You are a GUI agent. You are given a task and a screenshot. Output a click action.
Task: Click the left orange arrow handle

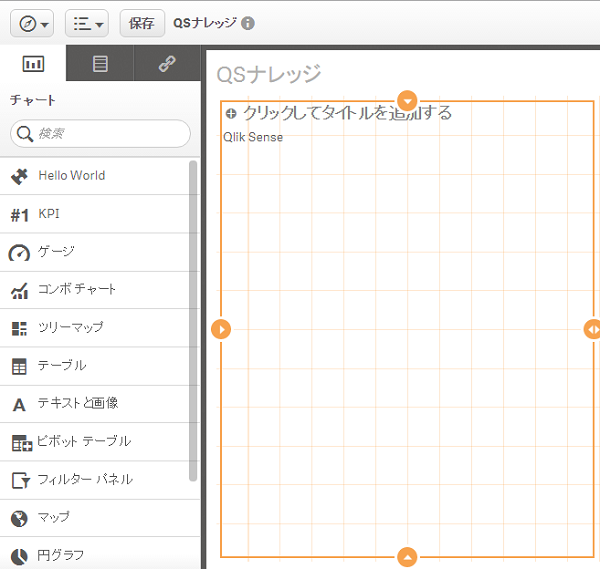(x=221, y=329)
